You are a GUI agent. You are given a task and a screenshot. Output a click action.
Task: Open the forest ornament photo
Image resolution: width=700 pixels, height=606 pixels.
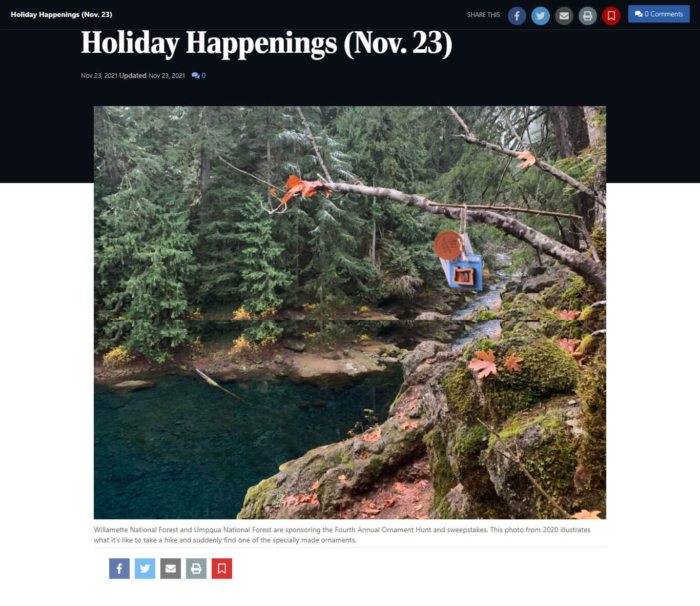350,313
